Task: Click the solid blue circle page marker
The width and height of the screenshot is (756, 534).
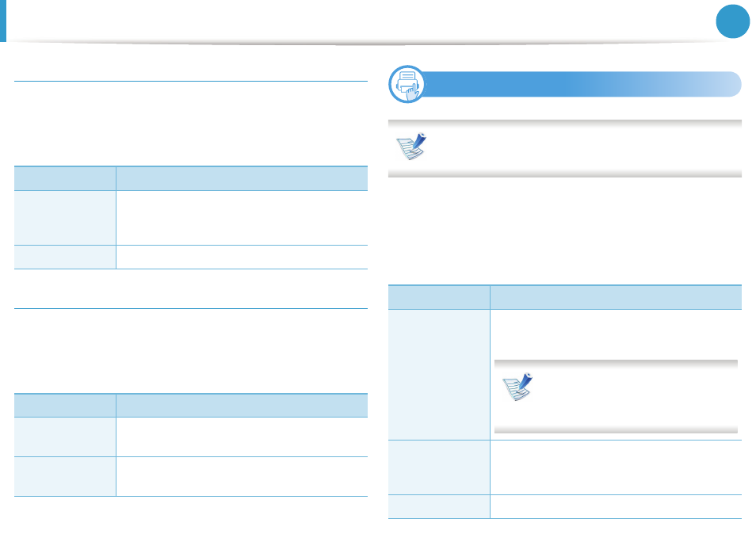Action: click(732, 21)
